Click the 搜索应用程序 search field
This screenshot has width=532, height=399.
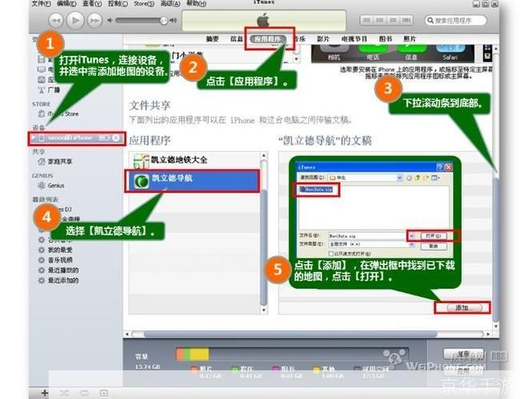click(455, 20)
